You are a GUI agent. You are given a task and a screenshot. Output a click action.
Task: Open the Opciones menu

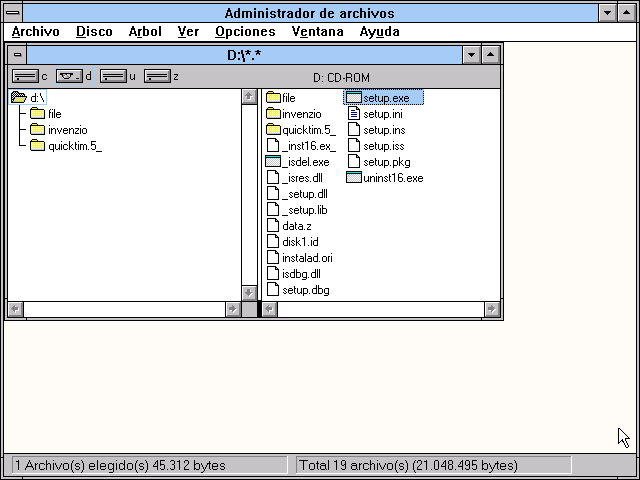tap(245, 31)
